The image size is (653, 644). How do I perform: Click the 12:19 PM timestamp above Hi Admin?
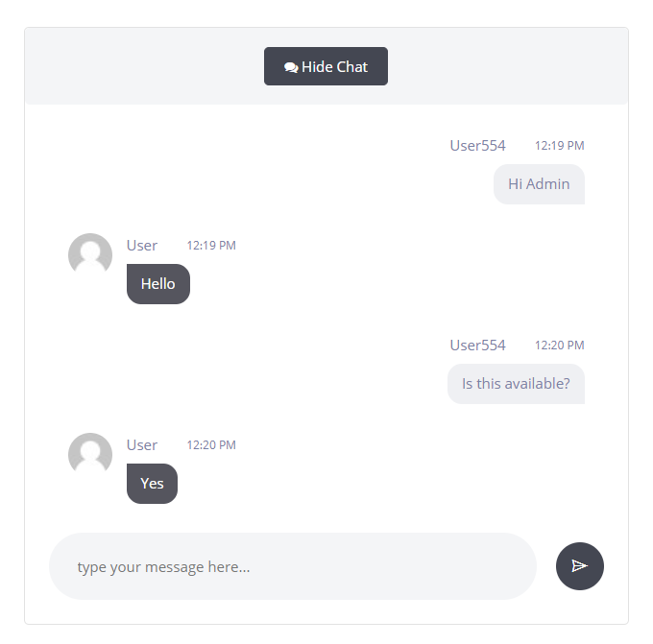(x=559, y=146)
